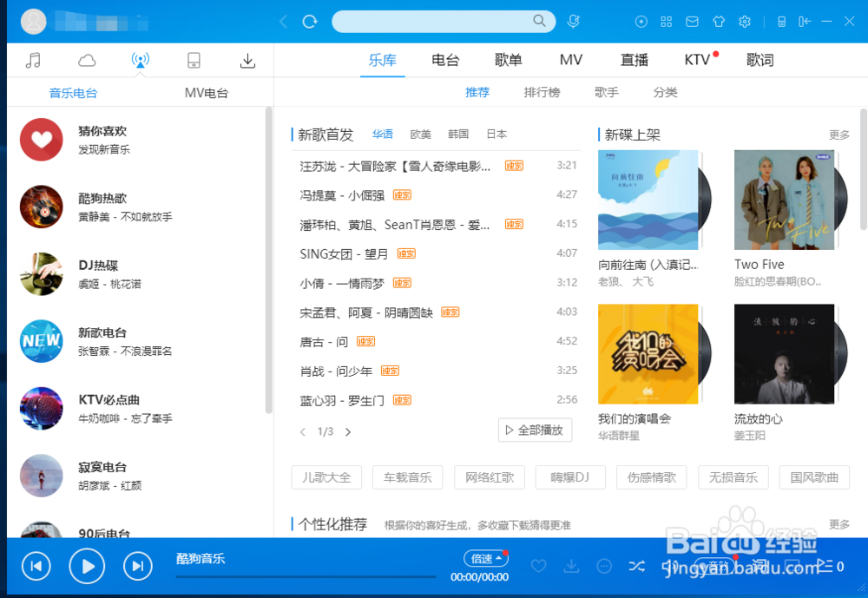Select the 分类 sub-tab

(x=666, y=92)
